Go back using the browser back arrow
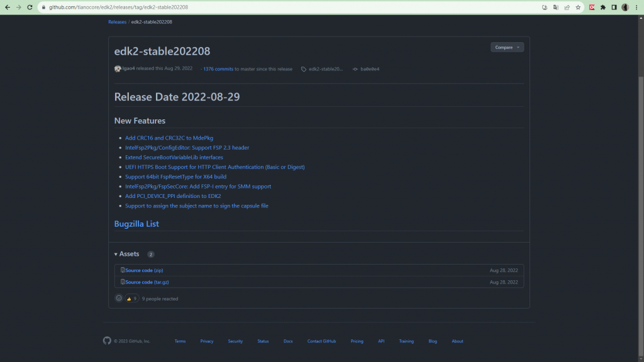 [x=8, y=7]
